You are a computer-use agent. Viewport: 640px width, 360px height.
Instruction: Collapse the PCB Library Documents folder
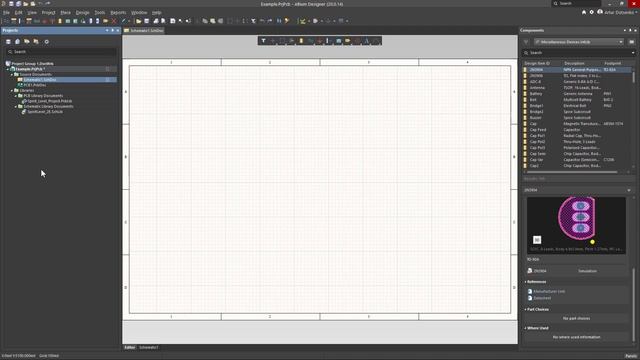[x=16, y=96]
